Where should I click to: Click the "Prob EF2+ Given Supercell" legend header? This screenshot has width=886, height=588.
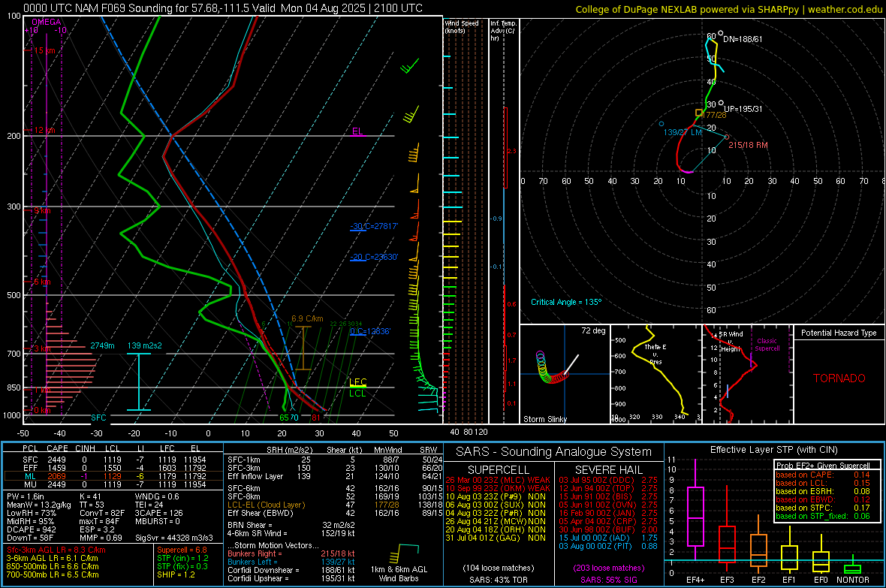(823, 466)
